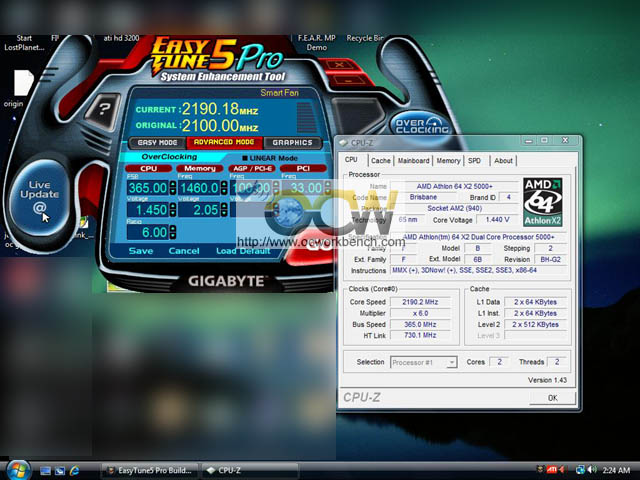The height and width of the screenshot is (480, 640).
Task: Select the F.E.A.R. MP Demo desktop shortcut
Action: pos(317,42)
